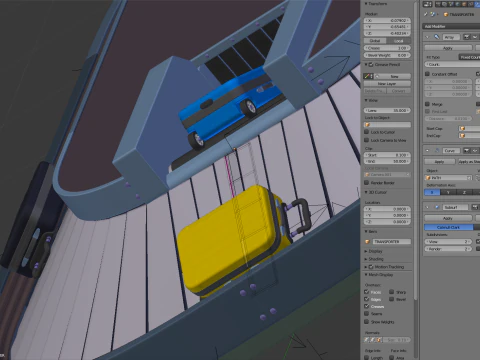Screen dimensions: 480x360
Task: Select Z deformation axis
Action: tap(464, 192)
